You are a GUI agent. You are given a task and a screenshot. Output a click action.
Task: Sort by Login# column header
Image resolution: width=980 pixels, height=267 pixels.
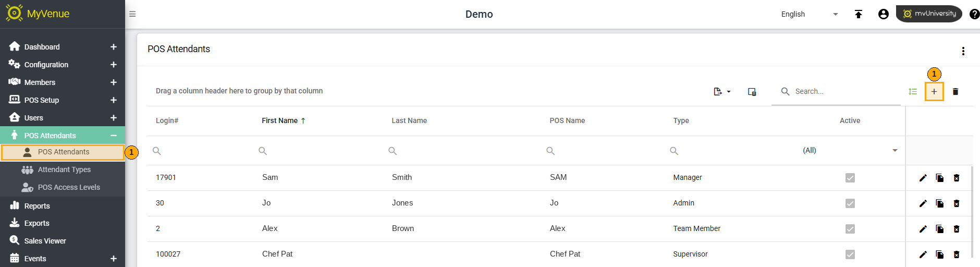(167, 120)
